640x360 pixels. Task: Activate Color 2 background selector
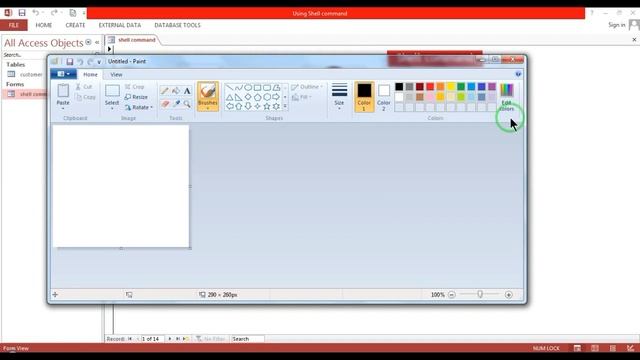tap(384, 97)
